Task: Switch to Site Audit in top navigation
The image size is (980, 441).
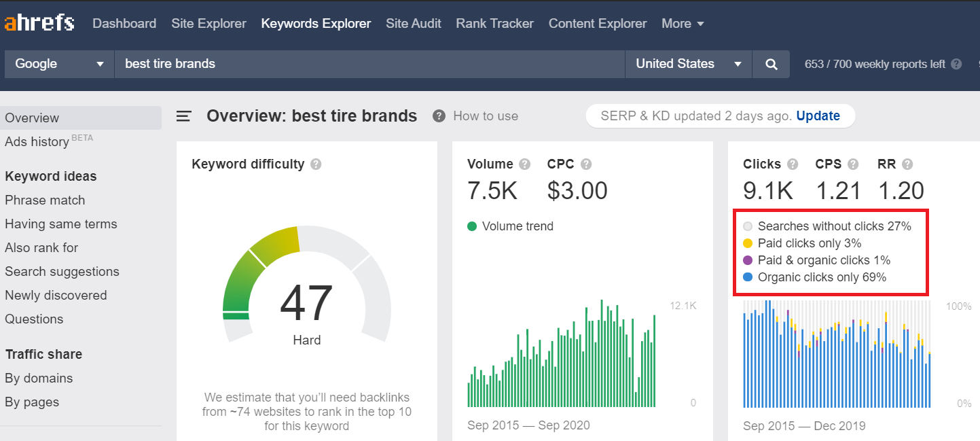Action: tap(413, 23)
